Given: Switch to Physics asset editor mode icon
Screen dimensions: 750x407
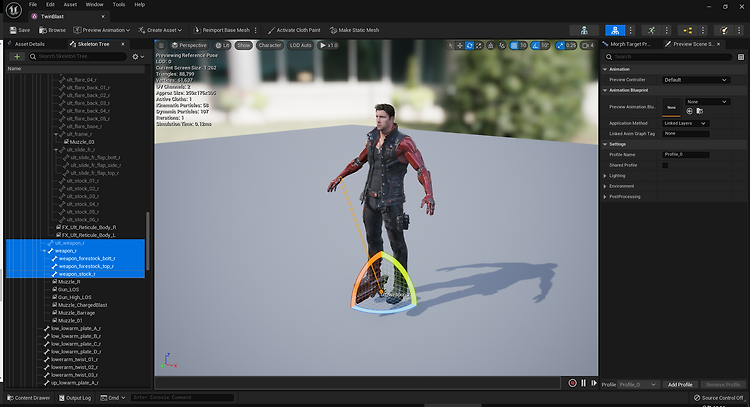Looking at the screenshot, I should coord(724,31).
